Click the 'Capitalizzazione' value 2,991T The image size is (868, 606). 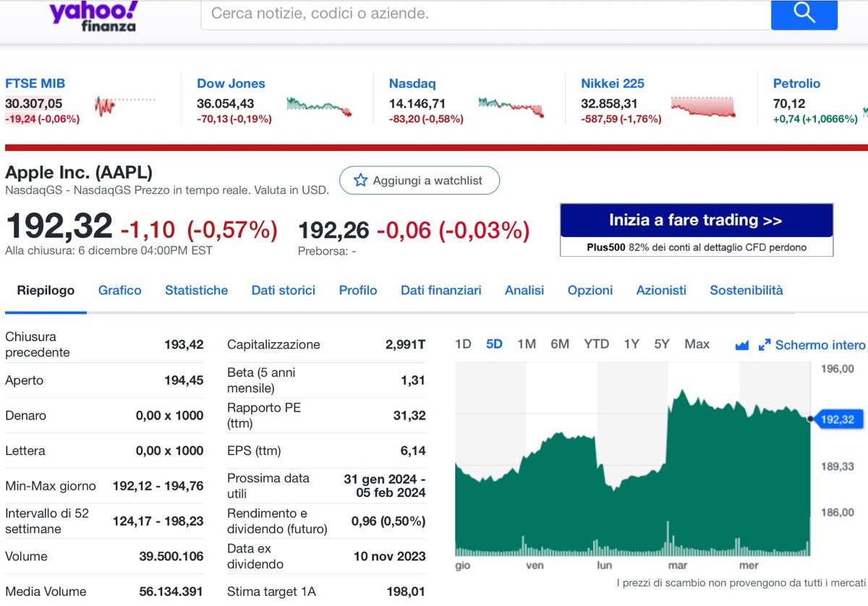click(x=406, y=345)
